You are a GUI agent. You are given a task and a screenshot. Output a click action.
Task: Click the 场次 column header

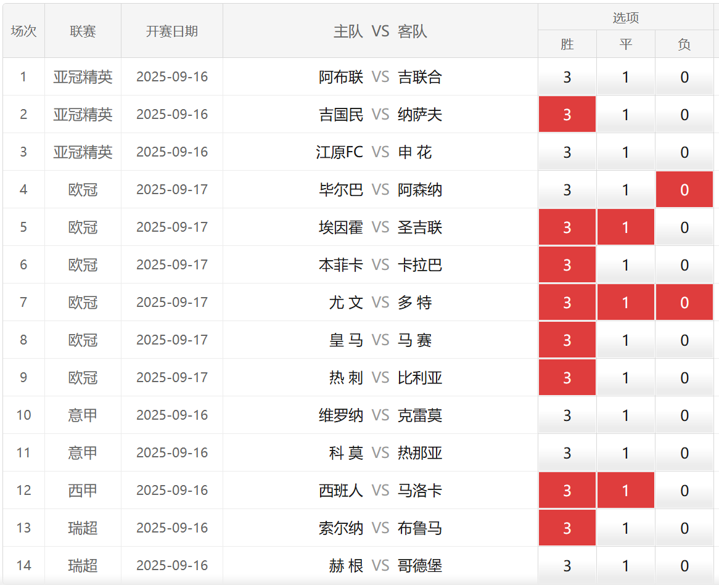click(x=24, y=31)
